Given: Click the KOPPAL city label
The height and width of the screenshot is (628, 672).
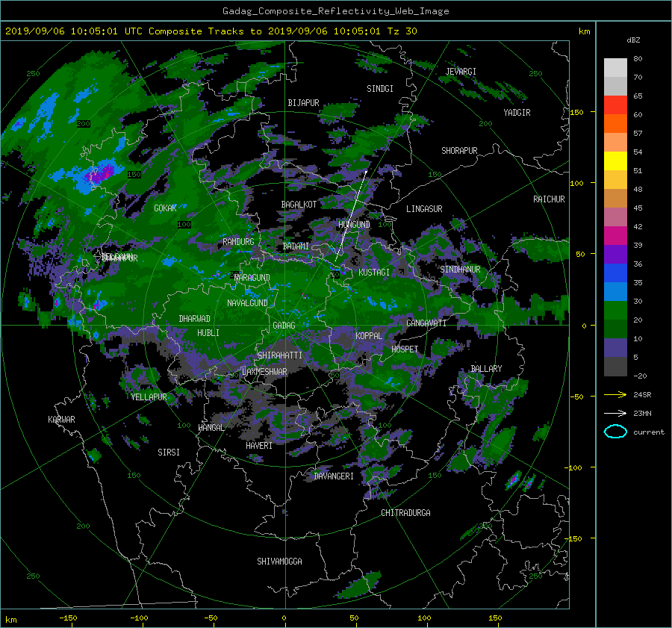Looking at the screenshot, I should (x=369, y=335).
